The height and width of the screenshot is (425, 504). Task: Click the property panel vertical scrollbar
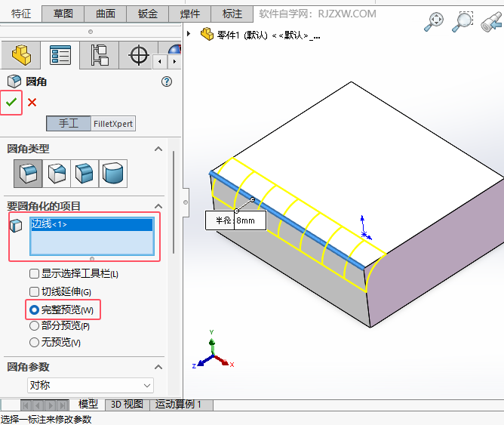(174, 202)
